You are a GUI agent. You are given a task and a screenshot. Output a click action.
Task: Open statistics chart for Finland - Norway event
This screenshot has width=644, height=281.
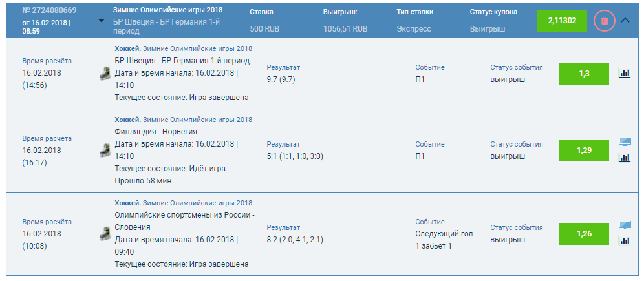(624, 158)
